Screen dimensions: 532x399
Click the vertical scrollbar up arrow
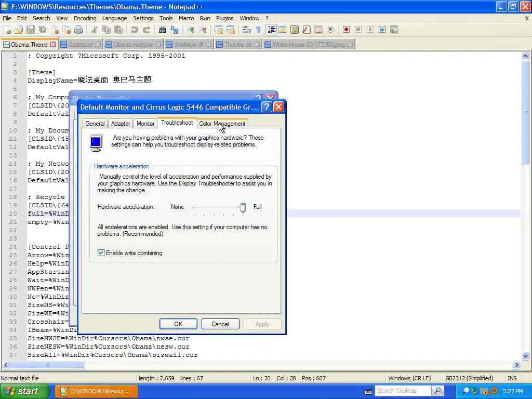[526, 56]
